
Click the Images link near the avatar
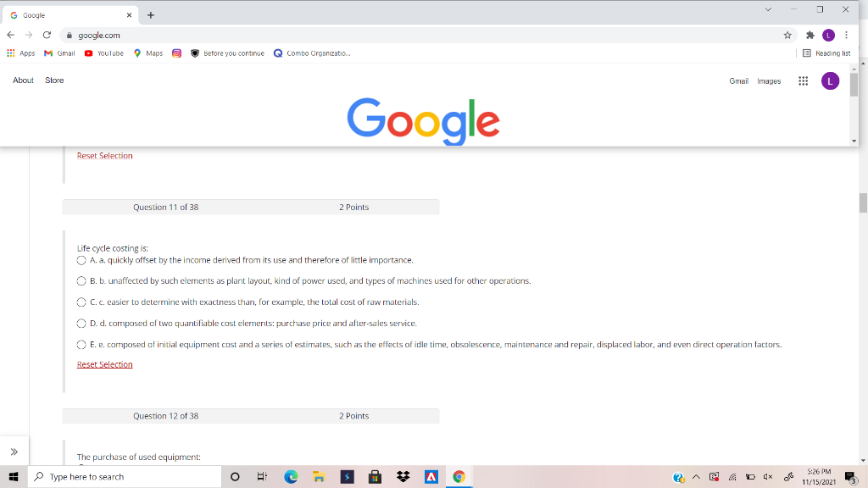click(x=770, y=80)
